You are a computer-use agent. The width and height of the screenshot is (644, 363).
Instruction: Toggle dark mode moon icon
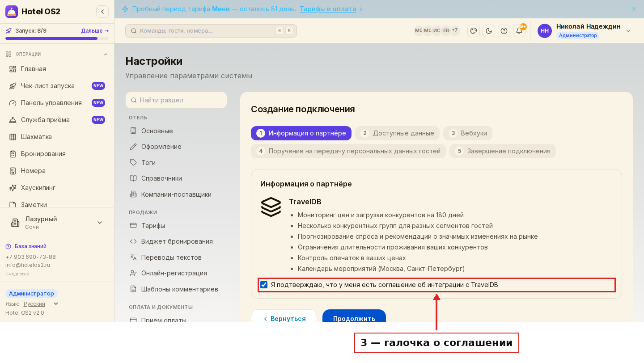(489, 31)
